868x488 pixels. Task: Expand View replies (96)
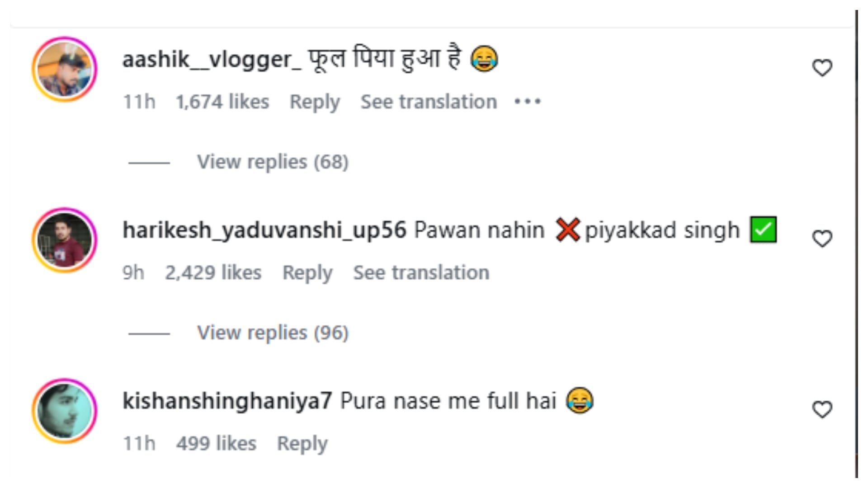tap(273, 333)
